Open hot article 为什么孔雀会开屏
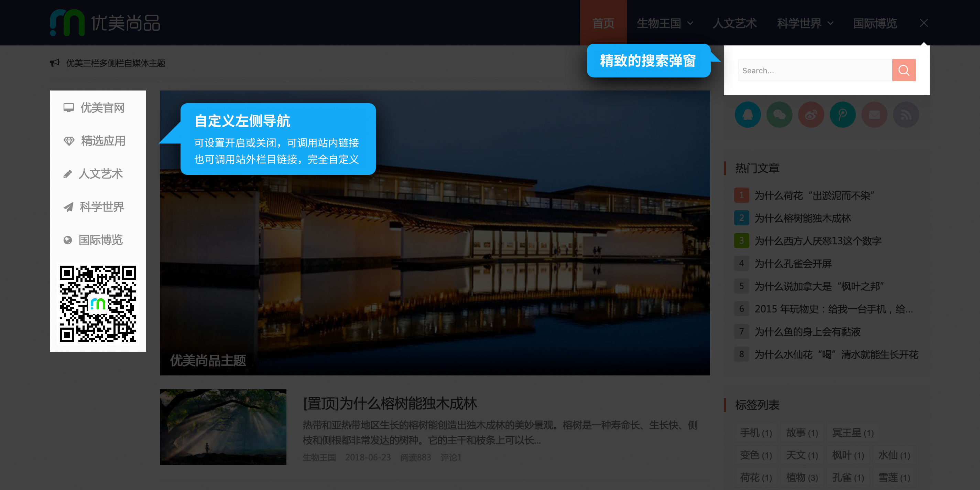The height and width of the screenshot is (490, 980). pyautogui.click(x=793, y=264)
